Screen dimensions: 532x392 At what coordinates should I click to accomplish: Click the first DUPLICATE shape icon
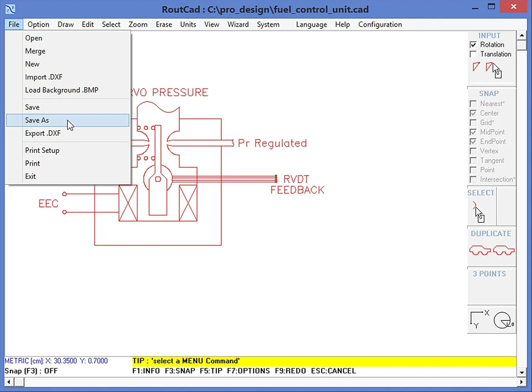(480, 250)
